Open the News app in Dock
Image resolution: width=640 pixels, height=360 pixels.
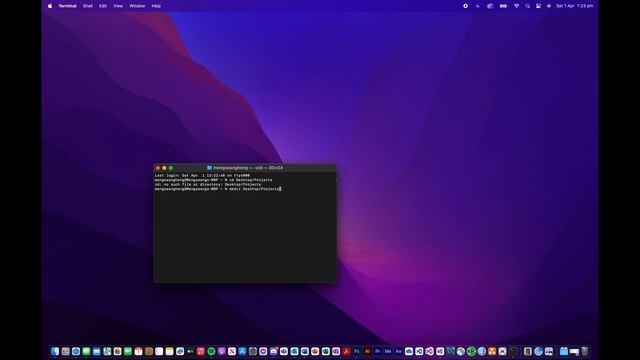click(x=232, y=351)
